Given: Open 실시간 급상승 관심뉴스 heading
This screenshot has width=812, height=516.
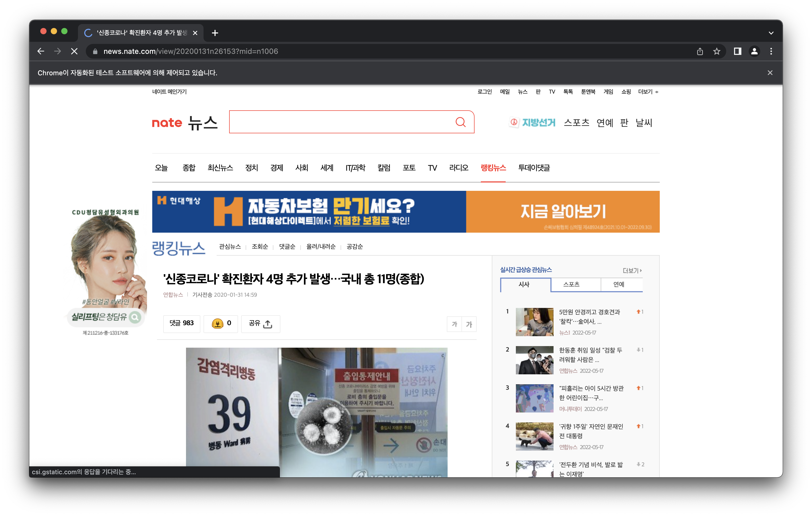Looking at the screenshot, I should coord(526,270).
